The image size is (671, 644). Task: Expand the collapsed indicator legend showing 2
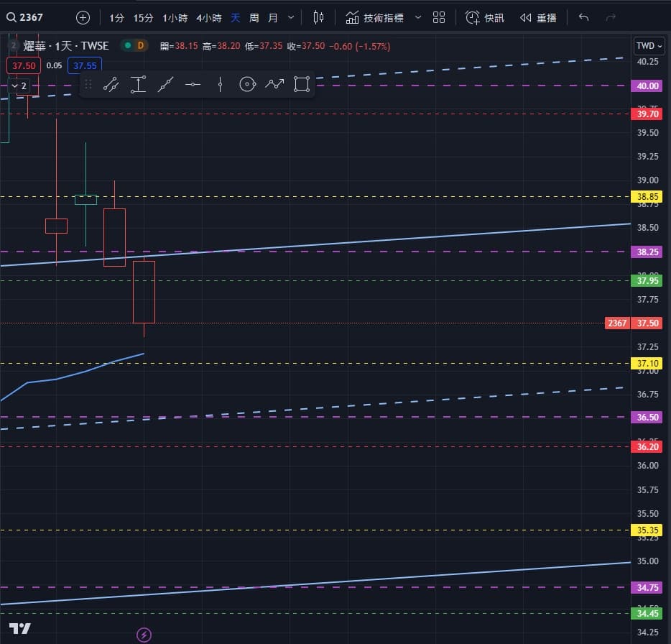click(x=19, y=86)
